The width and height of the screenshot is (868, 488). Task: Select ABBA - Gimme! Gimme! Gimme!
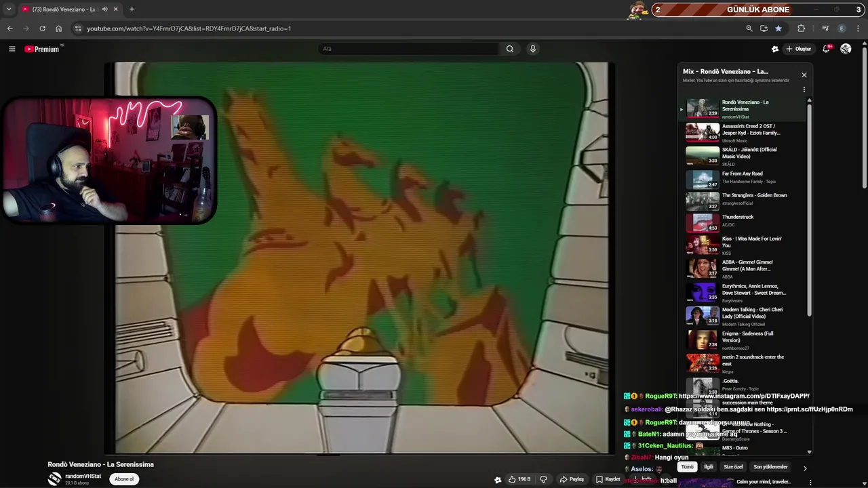[742, 268]
